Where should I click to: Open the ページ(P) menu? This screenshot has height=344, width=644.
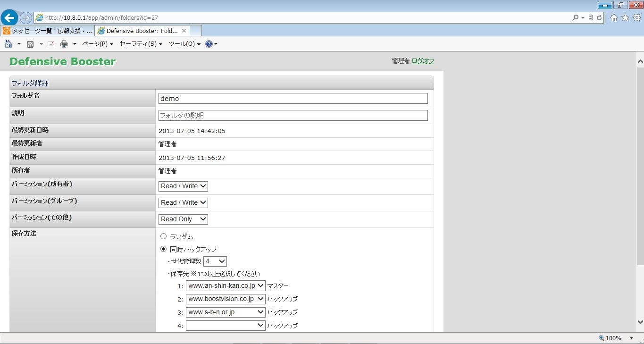[x=98, y=44]
